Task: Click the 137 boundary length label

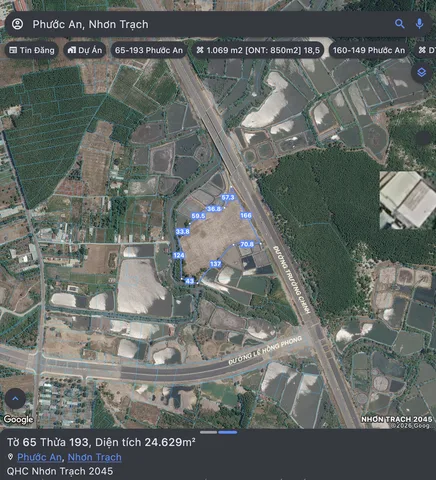Action: (x=215, y=264)
